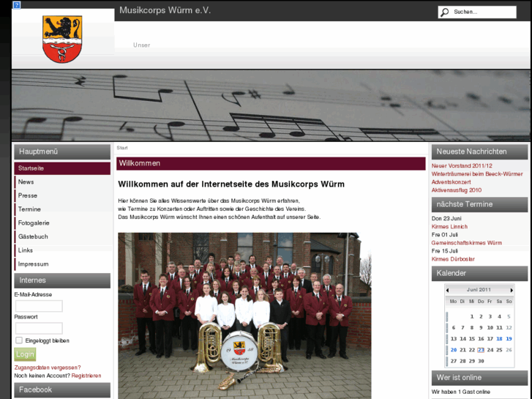This screenshot has width=532, height=399.
Task: Select calendar day 18
Action: pyautogui.click(x=499, y=339)
